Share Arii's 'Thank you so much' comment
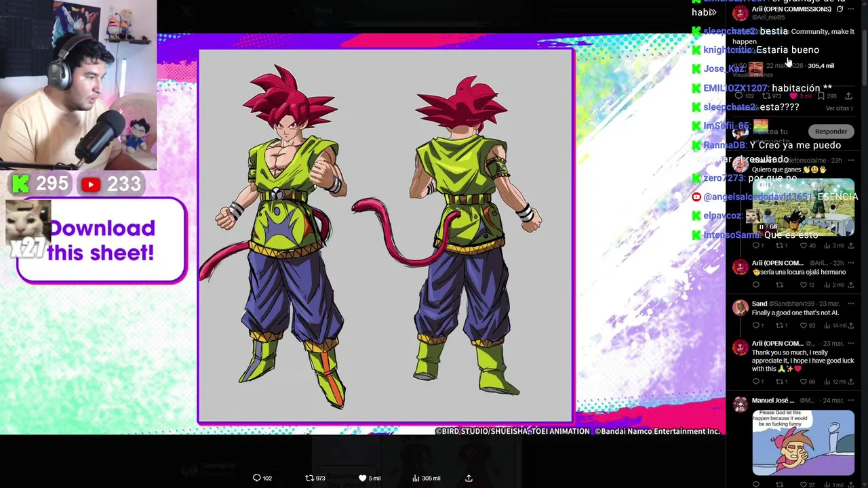868x488 pixels. (x=850, y=382)
